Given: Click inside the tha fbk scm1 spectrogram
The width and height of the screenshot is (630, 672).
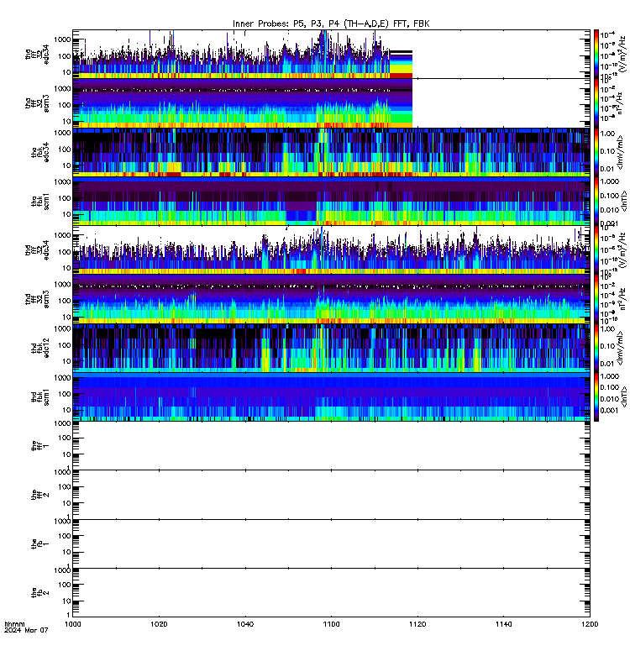Looking at the screenshot, I should (331, 201).
